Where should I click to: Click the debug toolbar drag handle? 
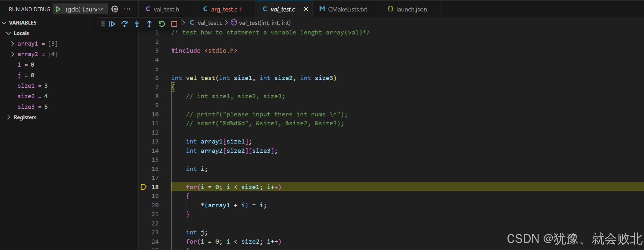coord(103,24)
